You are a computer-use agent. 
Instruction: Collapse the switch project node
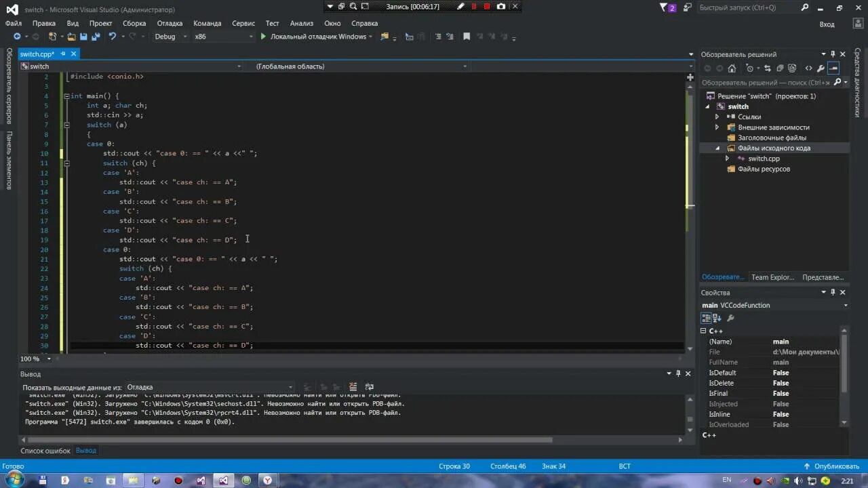coord(707,106)
